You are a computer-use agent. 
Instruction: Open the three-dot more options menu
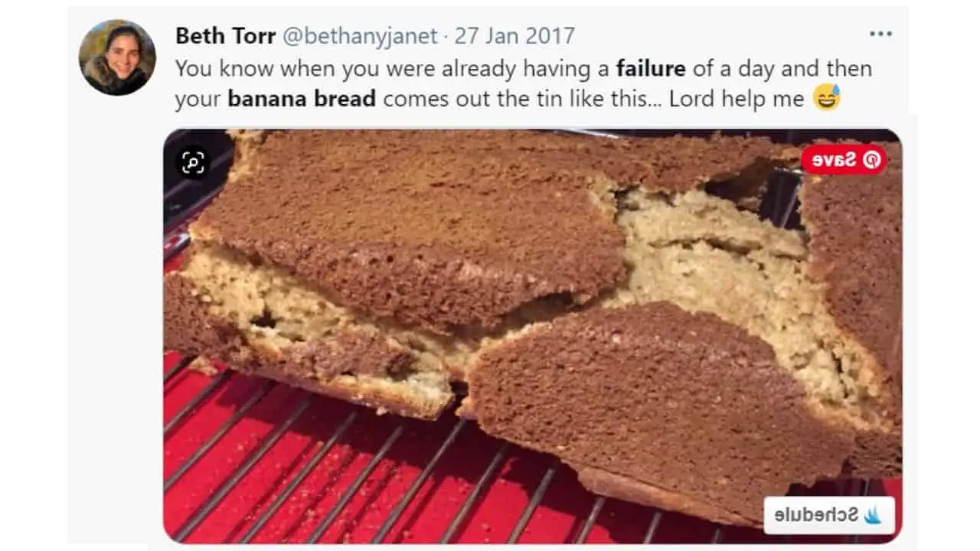(880, 34)
